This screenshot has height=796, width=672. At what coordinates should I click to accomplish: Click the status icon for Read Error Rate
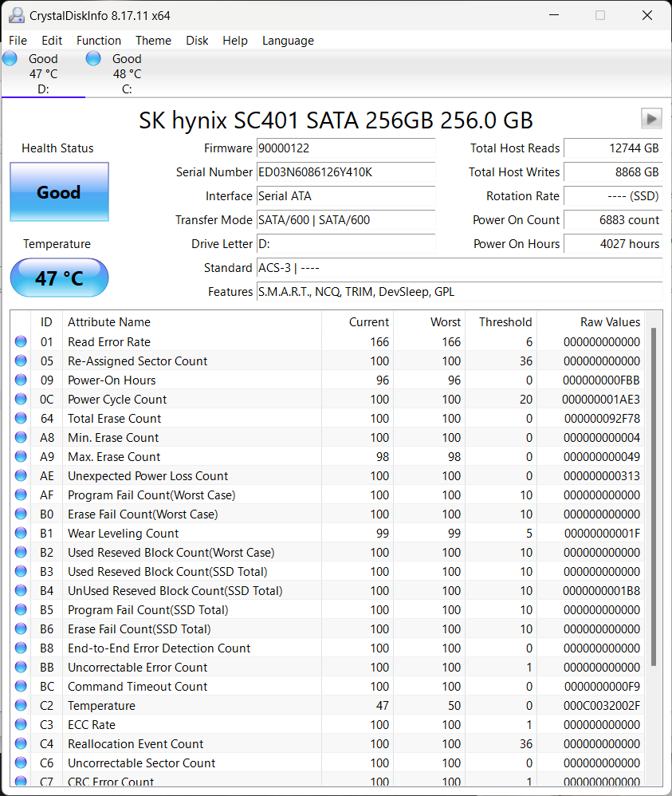[x=21, y=341]
